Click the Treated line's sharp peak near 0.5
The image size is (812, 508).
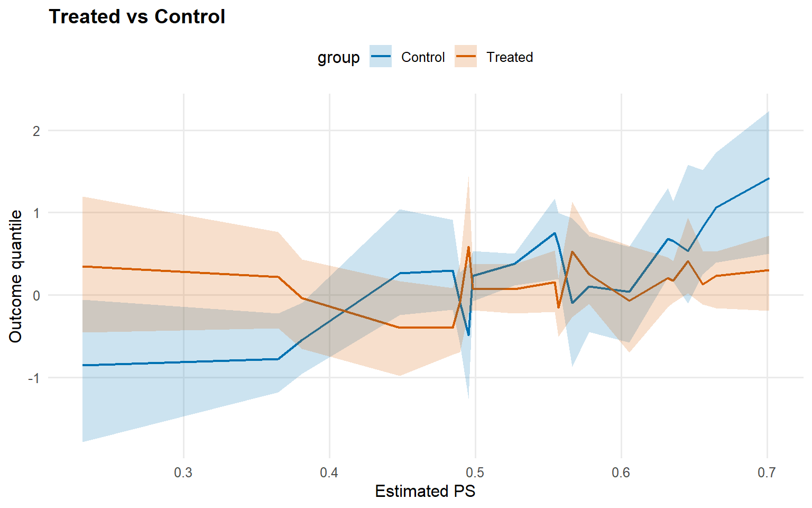point(468,247)
